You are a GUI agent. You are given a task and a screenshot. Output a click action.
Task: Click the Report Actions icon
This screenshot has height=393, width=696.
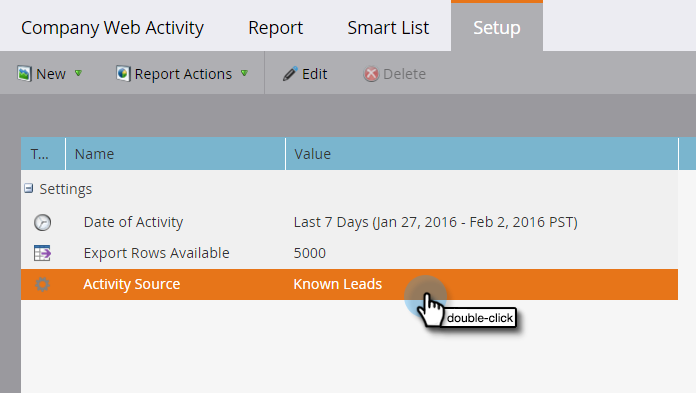tap(123, 74)
